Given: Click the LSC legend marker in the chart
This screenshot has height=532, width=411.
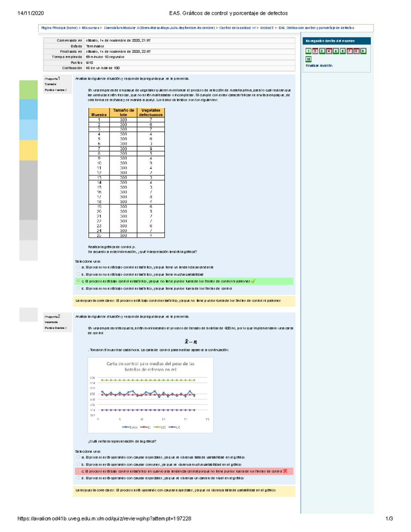Looking at the screenshot, I should coord(158,427).
